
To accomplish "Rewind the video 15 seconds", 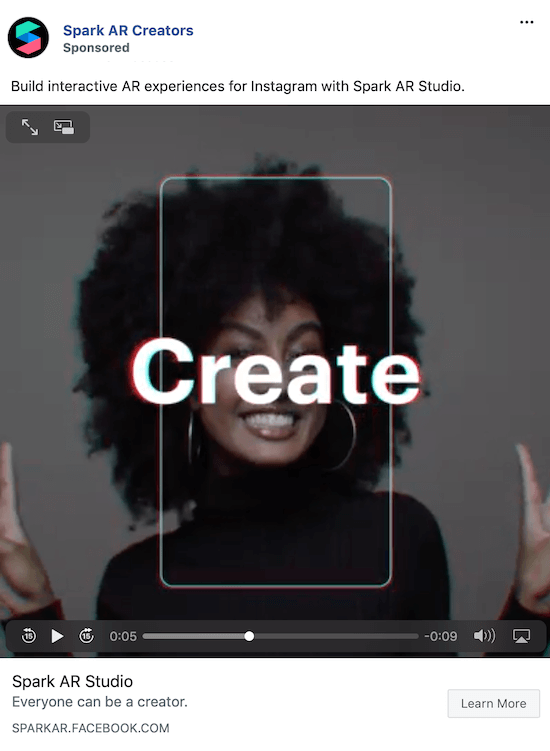I will (29, 636).
